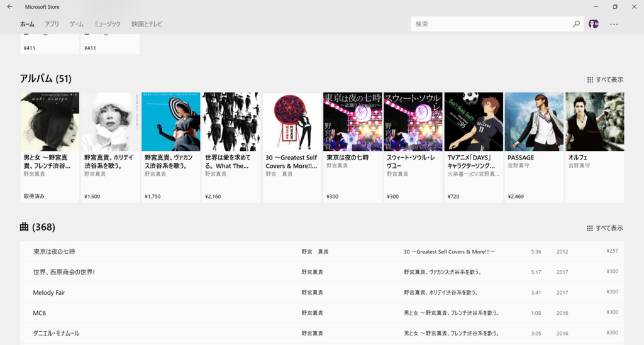Switch to the ミュージック tab

108,25
